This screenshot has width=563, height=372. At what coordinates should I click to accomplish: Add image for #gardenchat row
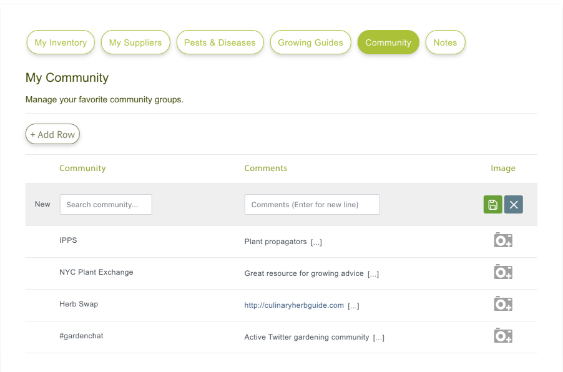(x=503, y=336)
